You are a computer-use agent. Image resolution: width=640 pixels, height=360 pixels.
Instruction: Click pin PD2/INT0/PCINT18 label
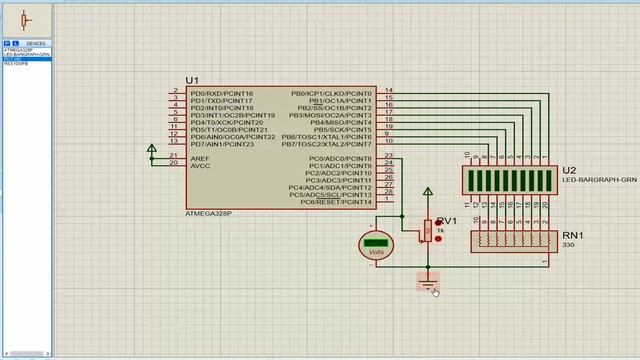point(222,108)
